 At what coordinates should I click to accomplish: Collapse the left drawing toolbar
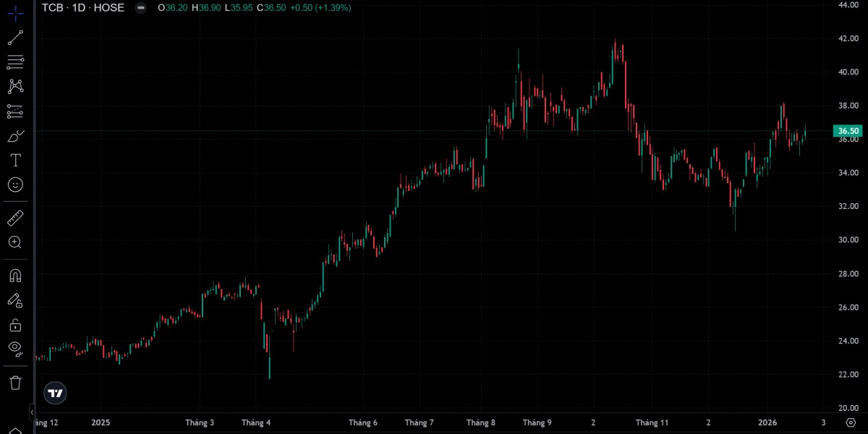[31, 412]
